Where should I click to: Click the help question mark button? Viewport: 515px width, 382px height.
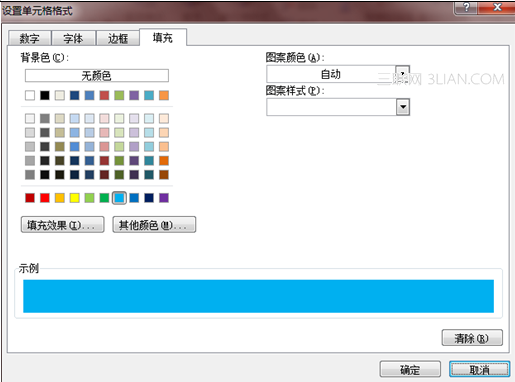[466, 7]
